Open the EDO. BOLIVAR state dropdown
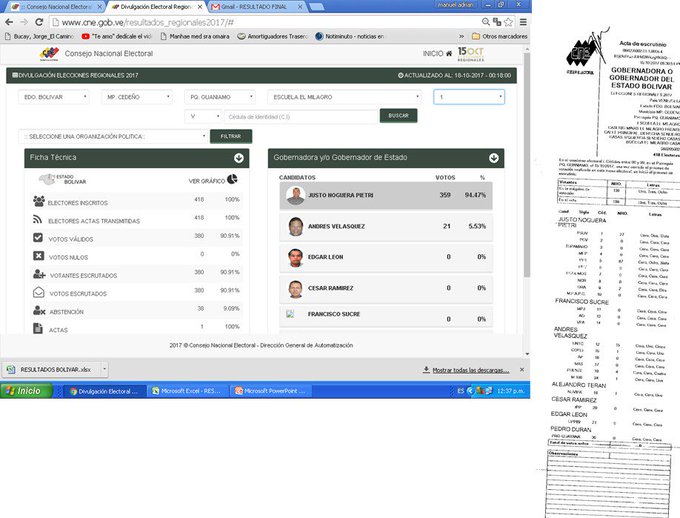The image size is (680, 518). click(x=54, y=97)
